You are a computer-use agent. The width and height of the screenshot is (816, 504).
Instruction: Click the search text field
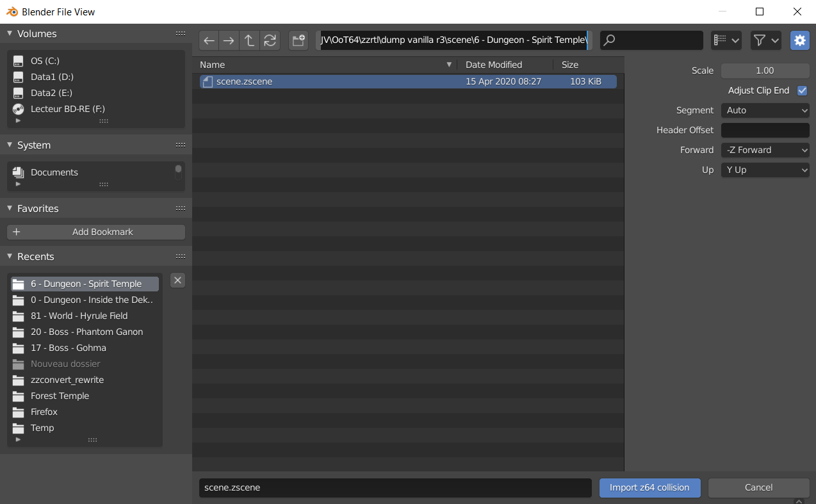651,40
